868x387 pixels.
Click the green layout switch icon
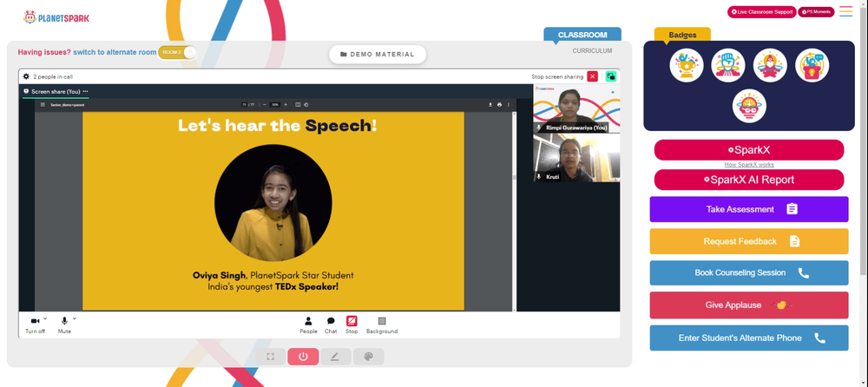tap(610, 76)
